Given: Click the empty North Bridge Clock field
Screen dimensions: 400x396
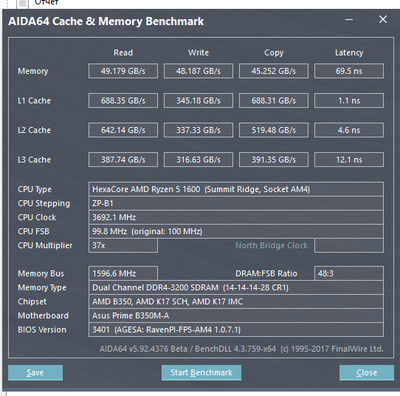Looking at the screenshot, I should (349, 246).
